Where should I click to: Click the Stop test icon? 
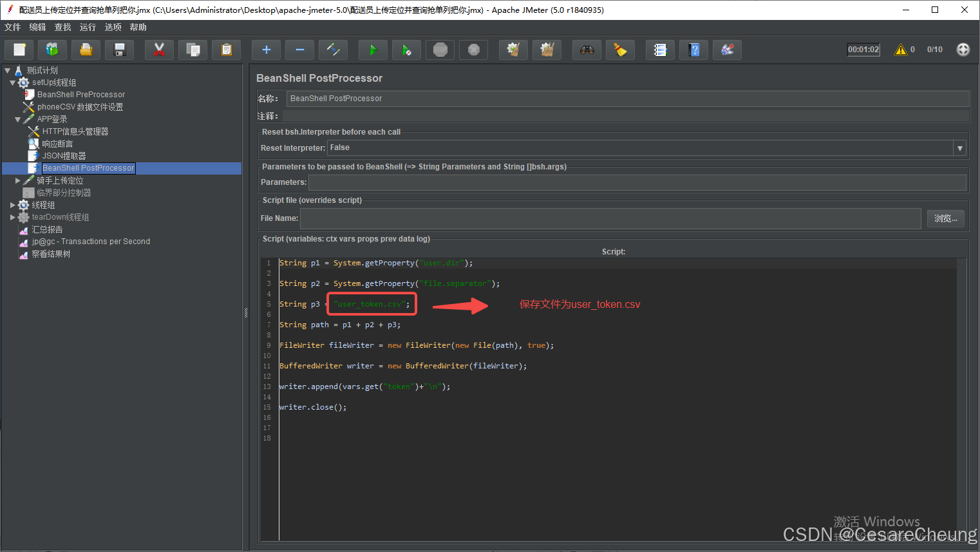(440, 50)
